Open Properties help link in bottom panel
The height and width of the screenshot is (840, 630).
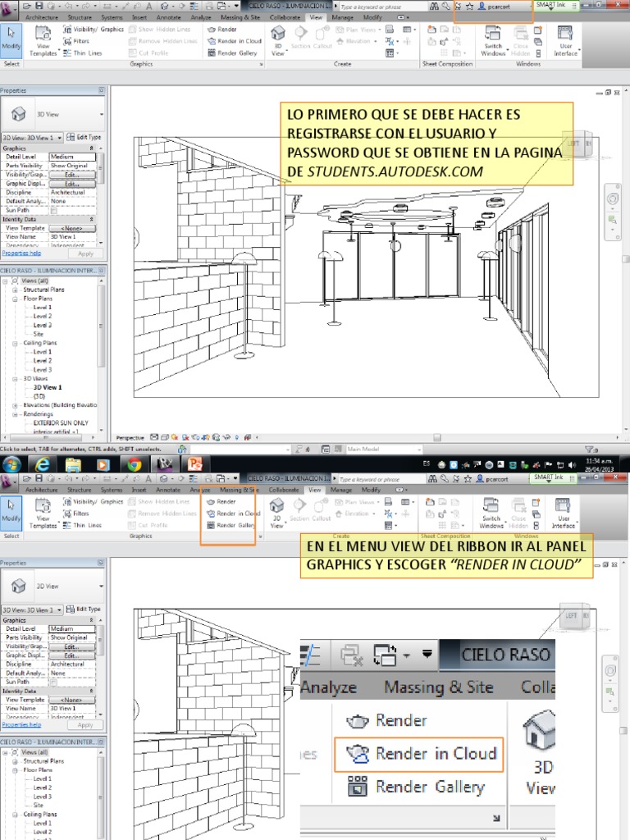(x=21, y=725)
